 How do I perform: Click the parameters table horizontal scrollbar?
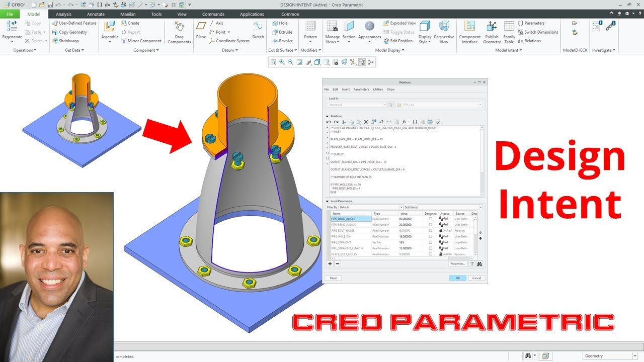[401, 258]
